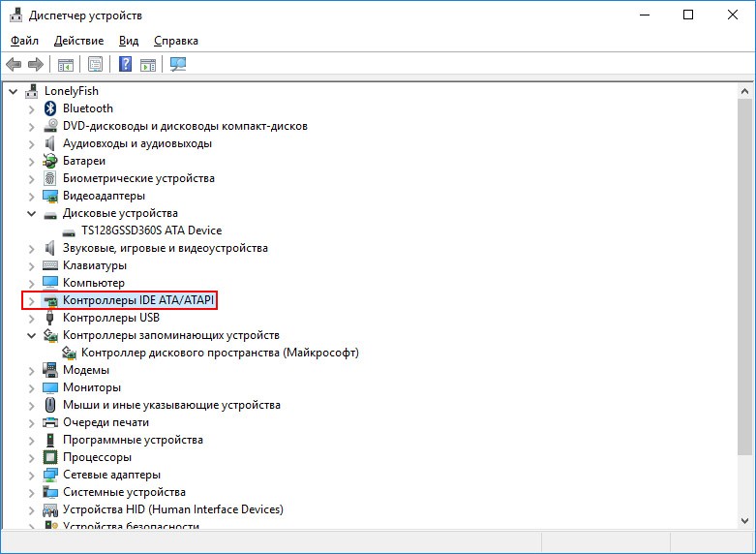
Task: Click the DVD drives category icon
Action: coord(50,126)
